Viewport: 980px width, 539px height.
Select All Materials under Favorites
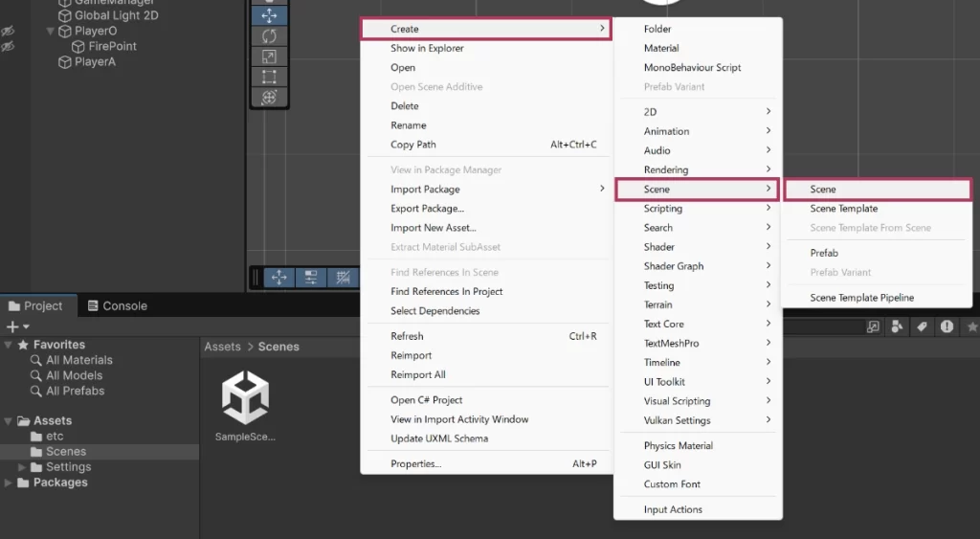(x=79, y=360)
